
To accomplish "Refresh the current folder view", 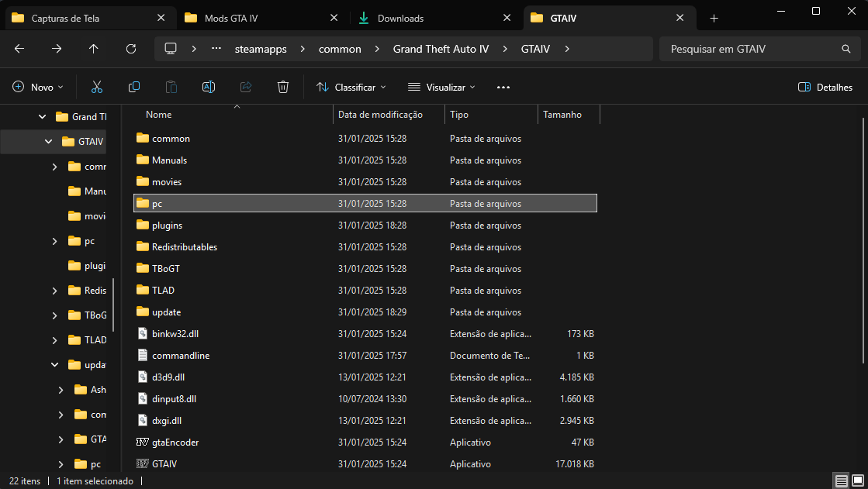I will click(131, 49).
